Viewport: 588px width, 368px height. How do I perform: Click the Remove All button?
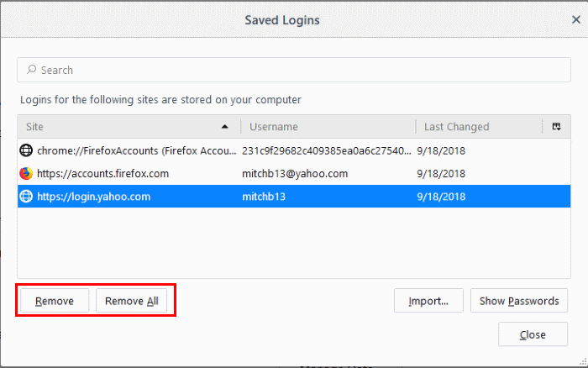(132, 301)
